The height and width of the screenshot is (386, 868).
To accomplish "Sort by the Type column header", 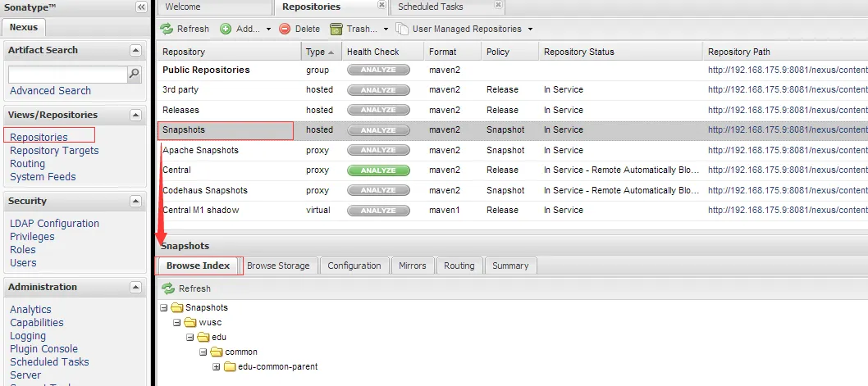I will tap(321, 52).
